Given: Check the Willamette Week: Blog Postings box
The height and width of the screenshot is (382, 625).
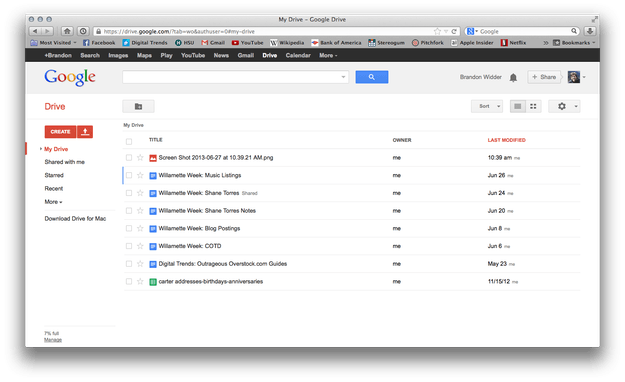Looking at the screenshot, I should click(x=129, y=228).
